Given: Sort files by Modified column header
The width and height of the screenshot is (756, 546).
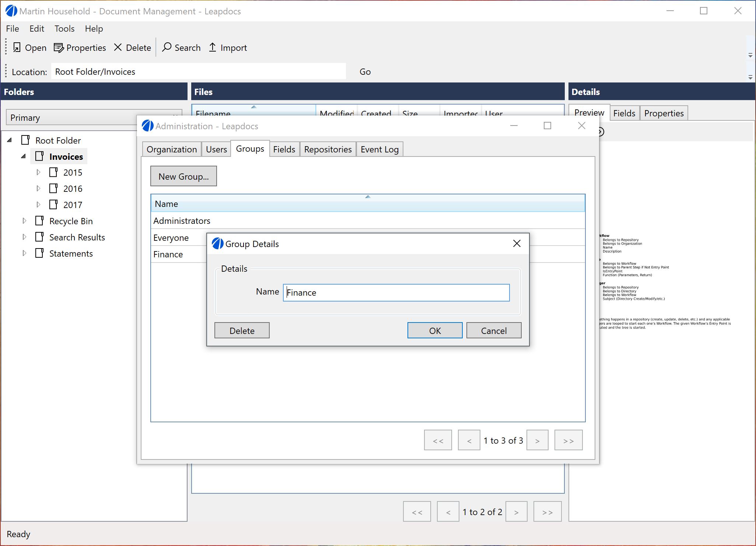Looking at the screenshot, I should pyautogui.click(x=337, y=111).
